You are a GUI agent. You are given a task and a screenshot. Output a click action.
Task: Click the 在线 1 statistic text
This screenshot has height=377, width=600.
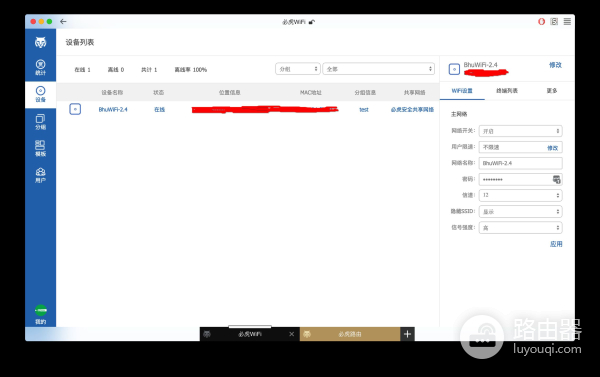pos(82,70)
